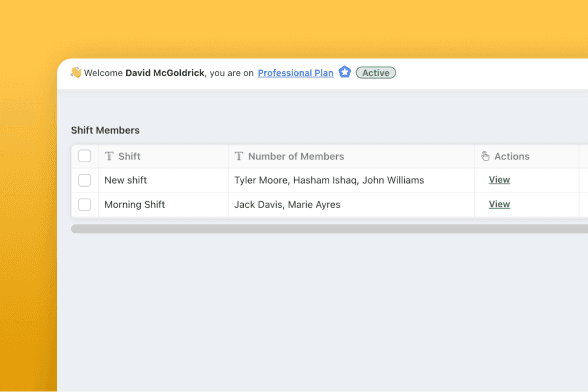Open the Professional Plan link
The width and height of the screenshot is (588, 392).
(x=296, y=73)
